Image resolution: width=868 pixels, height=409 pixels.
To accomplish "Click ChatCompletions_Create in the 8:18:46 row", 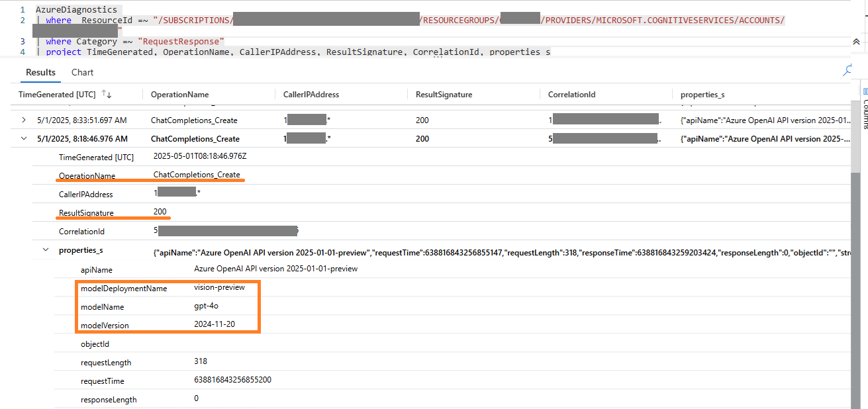I will click(195, 139).
